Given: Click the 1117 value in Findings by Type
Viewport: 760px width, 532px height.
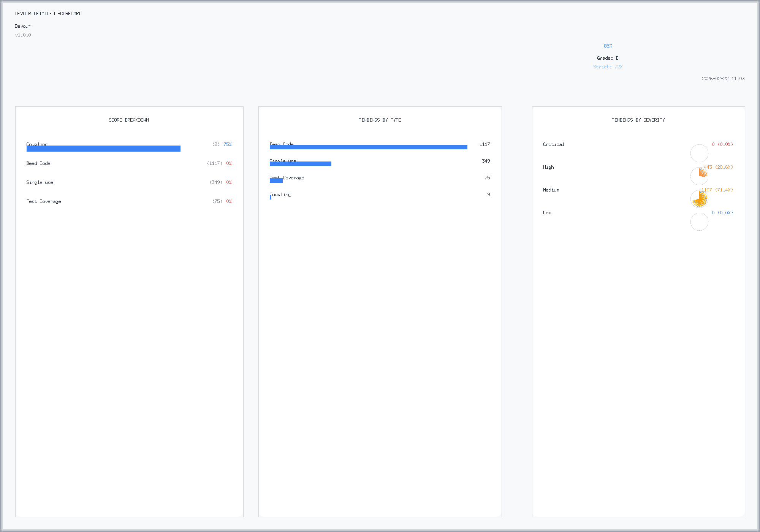Looking at the screenshot, I should 484,144.
